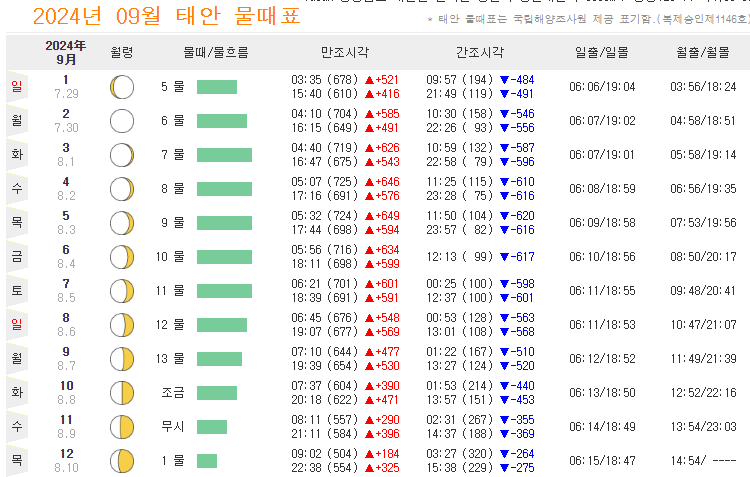Click the green tide flow bar for 1 물
Viewport: 750px width, 477px height.
[x=207, y=461]
